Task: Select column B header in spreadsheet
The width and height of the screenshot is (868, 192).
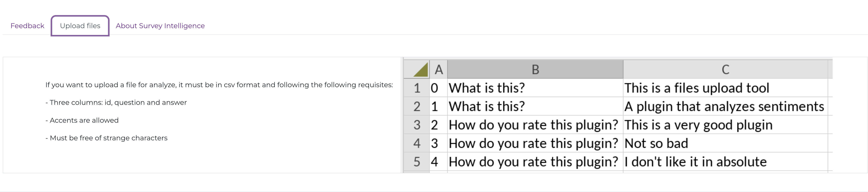Action: pyautogui.click(x=535, y=70)
